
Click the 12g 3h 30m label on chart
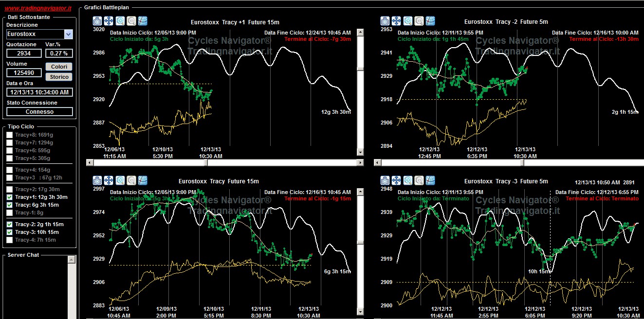point(336,112)
